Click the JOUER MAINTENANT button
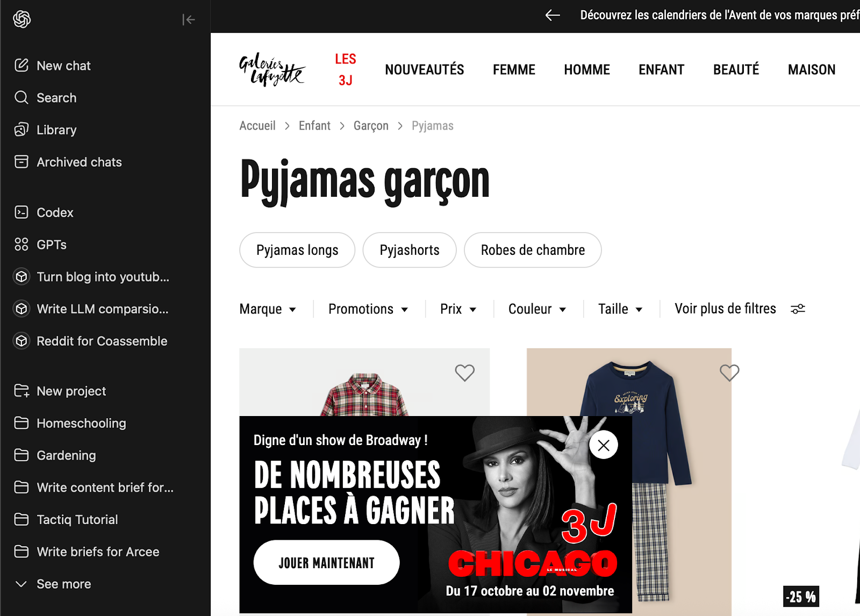The width and height of the screenshot is (860, 616). coord(327,562)
